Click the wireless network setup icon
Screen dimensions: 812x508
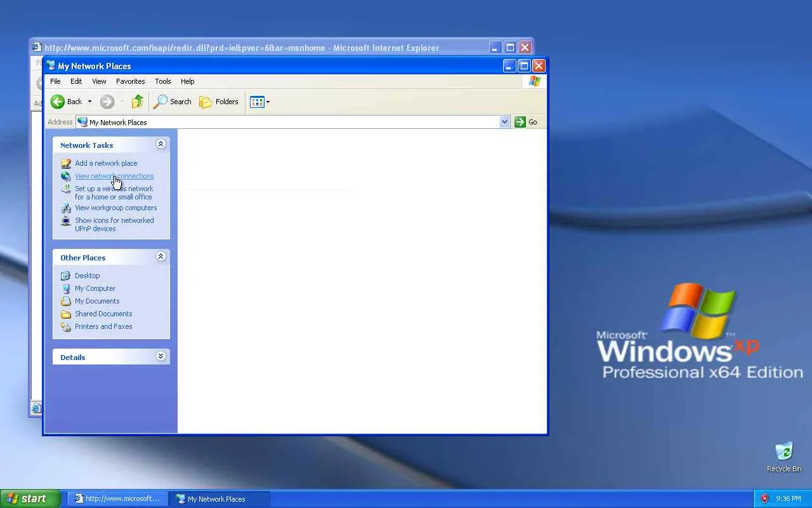66,189
